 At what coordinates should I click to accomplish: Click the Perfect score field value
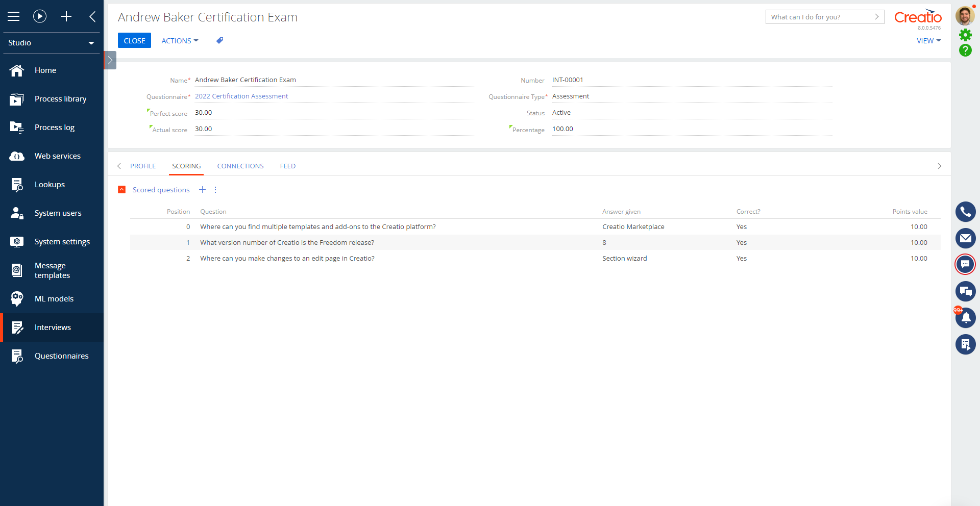click(203, 113)
